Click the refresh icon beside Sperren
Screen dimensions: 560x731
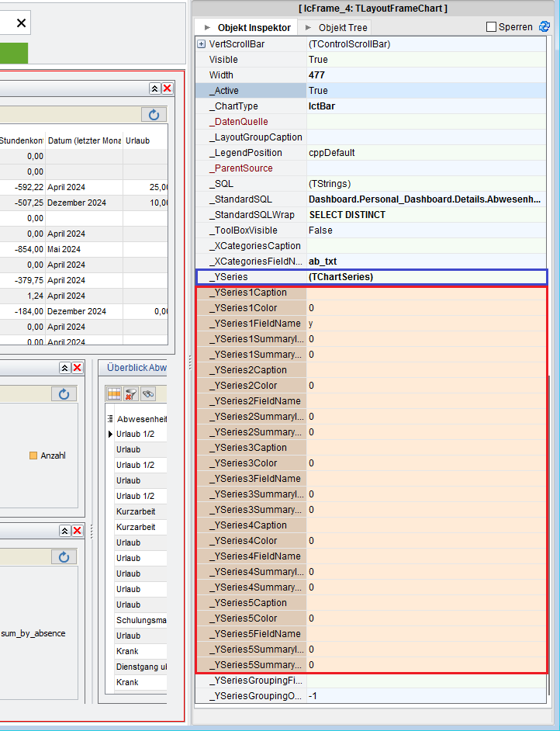tap(544, 26)
